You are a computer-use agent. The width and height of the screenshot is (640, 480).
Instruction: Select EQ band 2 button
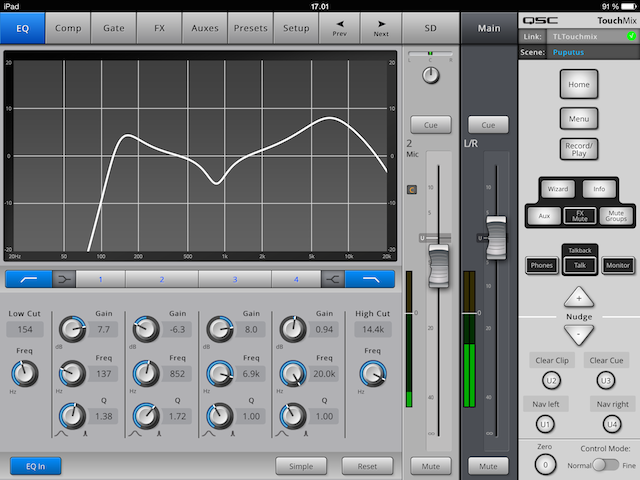(162, 279)
